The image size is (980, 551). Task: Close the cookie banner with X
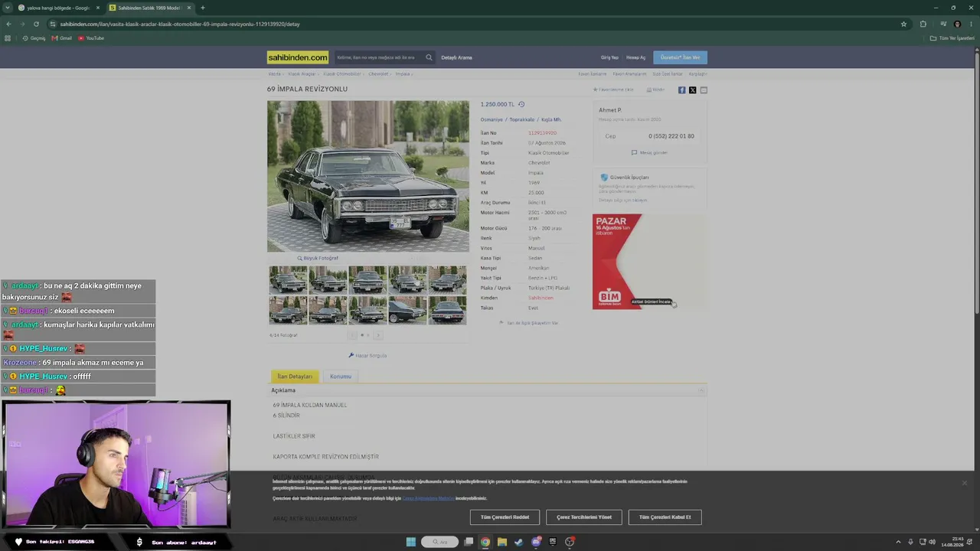coord(964,483)
